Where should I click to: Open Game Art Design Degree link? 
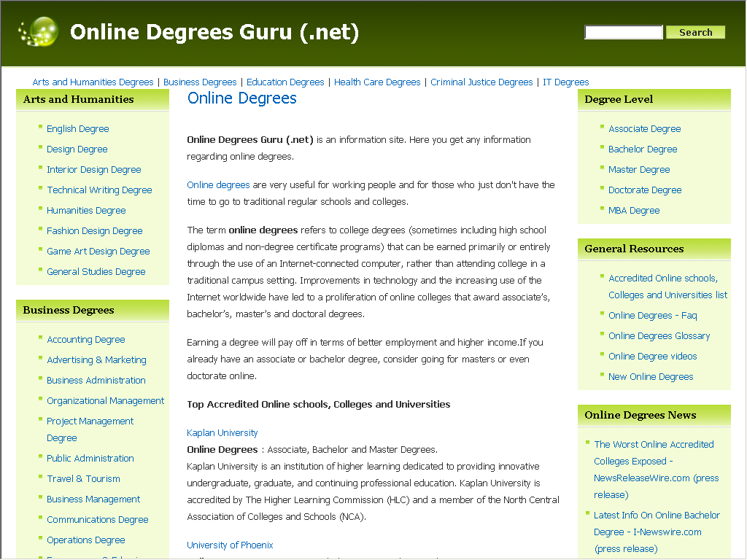pos(98,252)
